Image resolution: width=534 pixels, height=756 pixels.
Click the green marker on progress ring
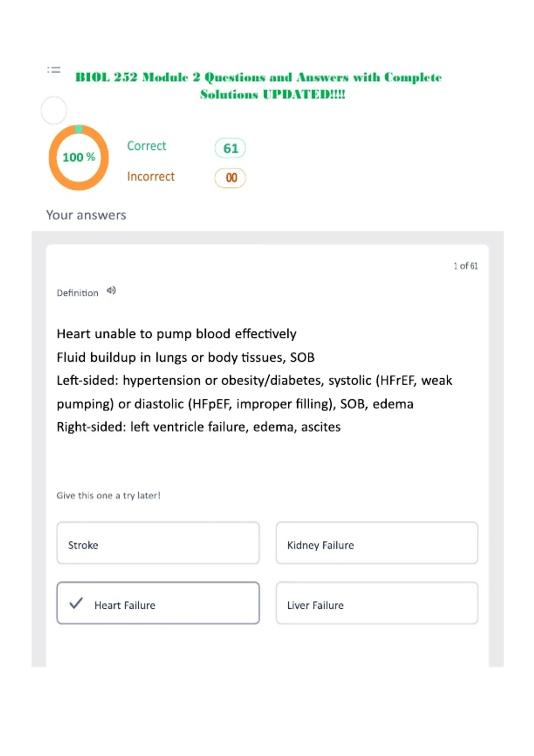point(79,129)
